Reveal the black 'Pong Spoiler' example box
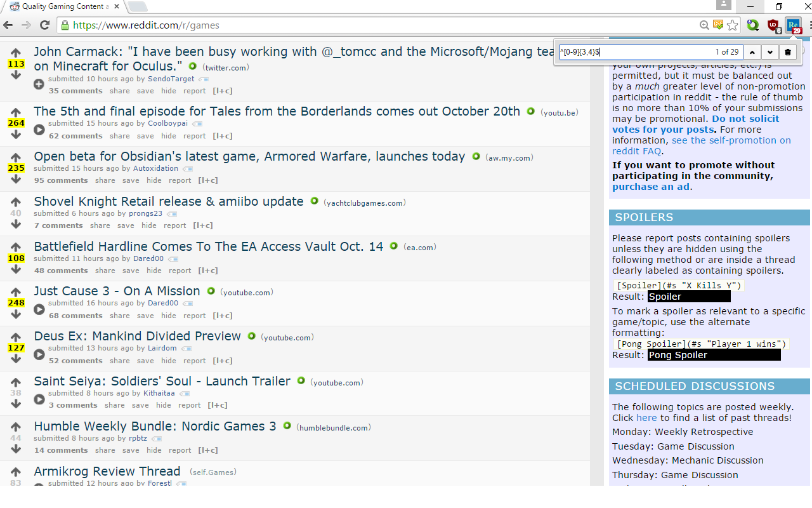812x508 pixels. pyautogui.click(x=714, y=355)
